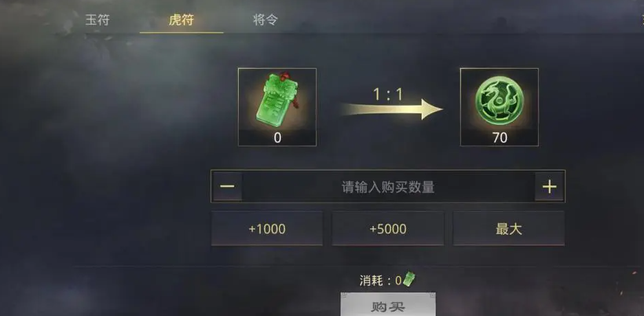Tap the jade talisman count showing 0
The image size is (644, 316).
coord(277,138)
